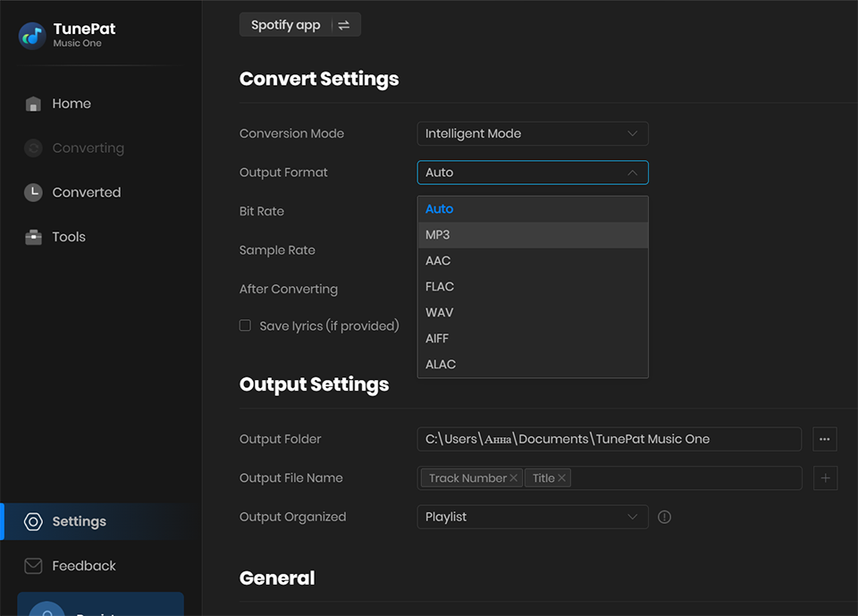Choose ALAC output format
Image resolution: width=858 pixels, height=616 pixels.
point(533,364)
